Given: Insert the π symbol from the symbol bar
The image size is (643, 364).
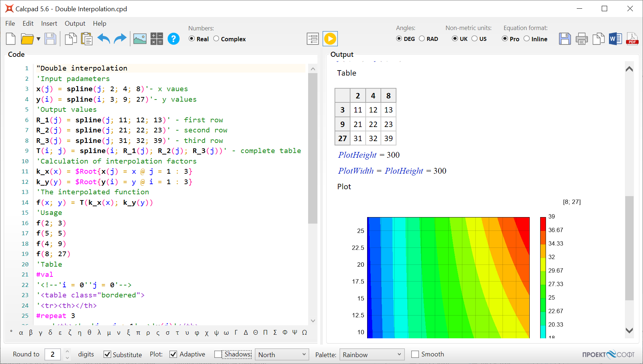Looking at the screenshot, I should click(138, 333).
